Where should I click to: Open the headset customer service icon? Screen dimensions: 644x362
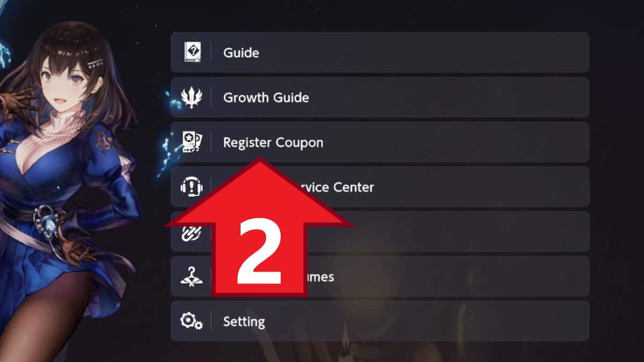[192, 187]
